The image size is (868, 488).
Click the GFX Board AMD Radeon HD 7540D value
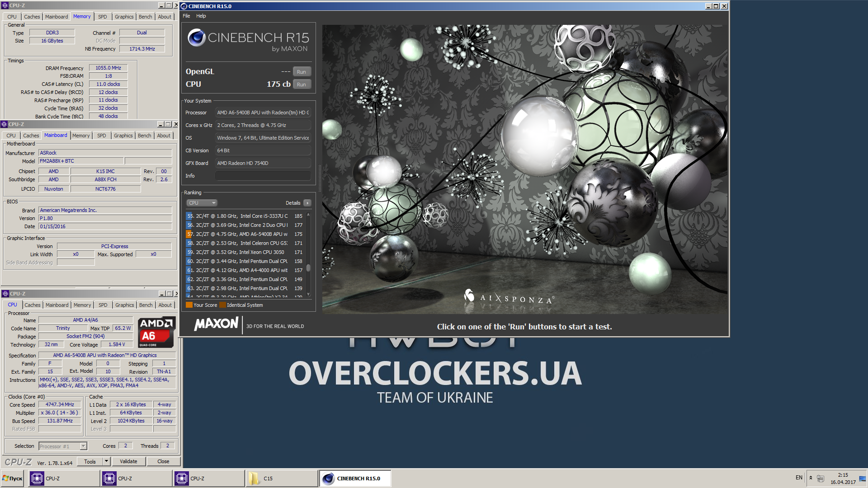pos(263,163)
